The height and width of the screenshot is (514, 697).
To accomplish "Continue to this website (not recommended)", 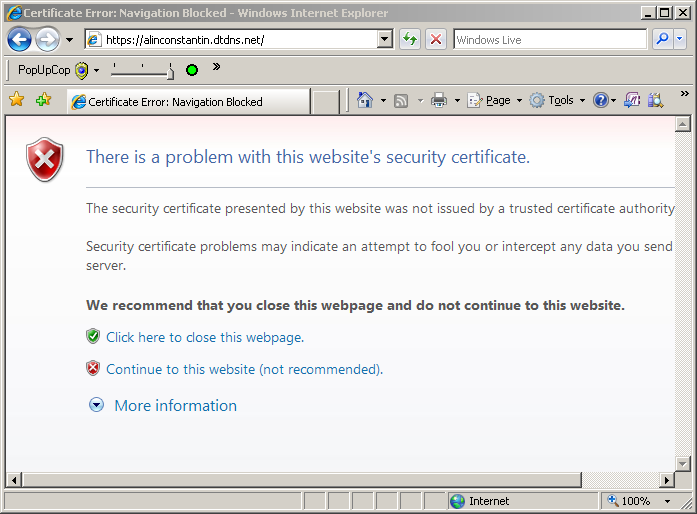I will 244,369.
